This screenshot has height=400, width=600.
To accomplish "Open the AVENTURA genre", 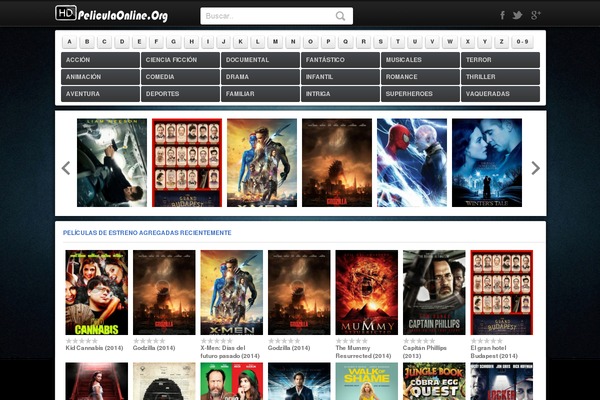I will click(x=100, y=94).
